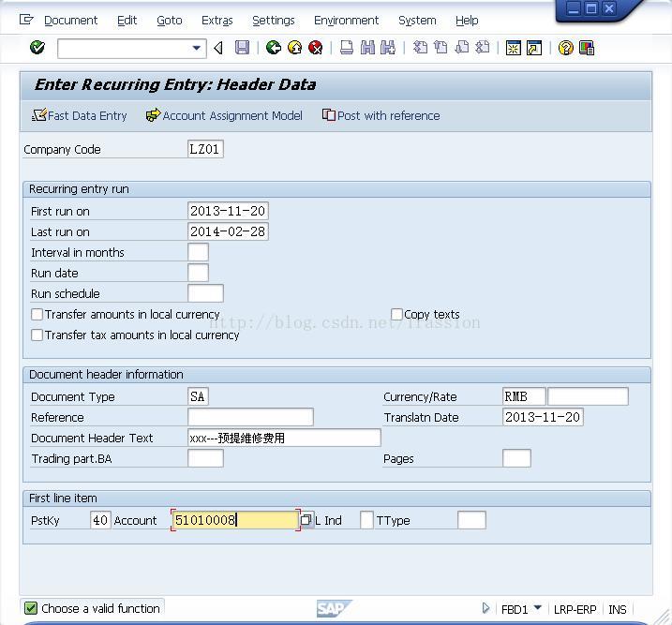Click the Post with reference button
This screenshot has height=625, width=672.
[381, 115]
